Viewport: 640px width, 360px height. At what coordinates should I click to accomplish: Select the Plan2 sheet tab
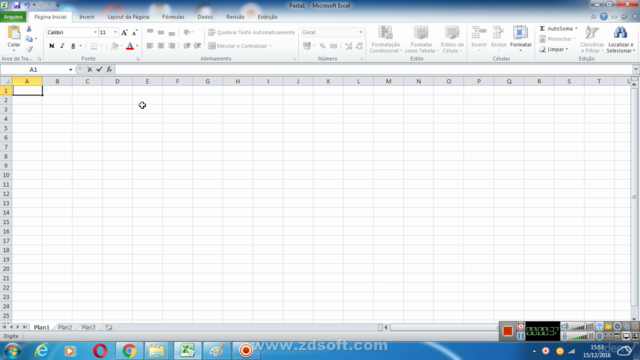click(65, 327)
